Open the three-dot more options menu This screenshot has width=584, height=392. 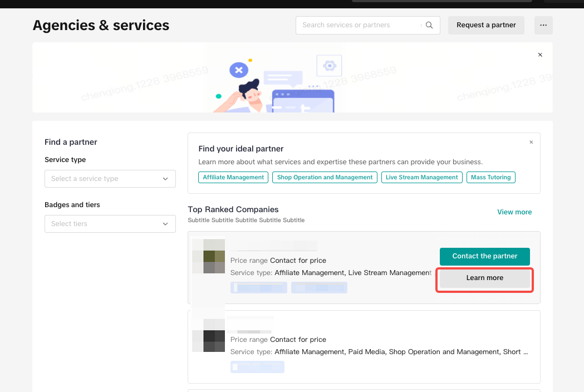tap(543, 25)
